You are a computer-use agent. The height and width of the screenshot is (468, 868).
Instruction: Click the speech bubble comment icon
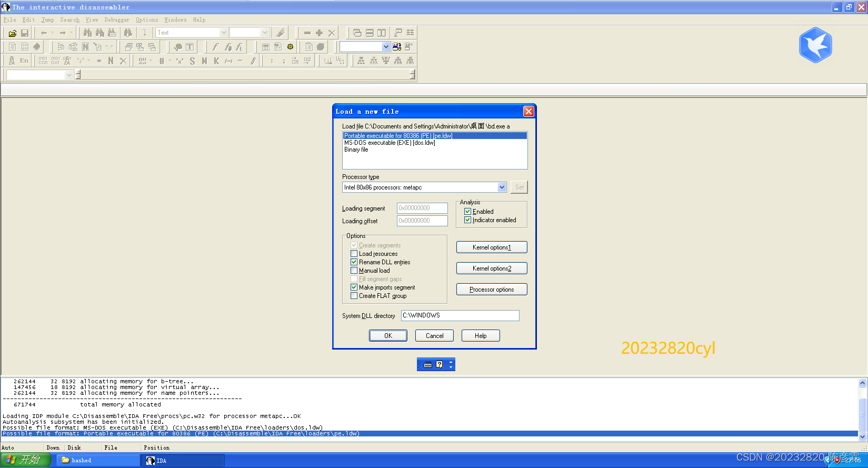coord(178,47)
